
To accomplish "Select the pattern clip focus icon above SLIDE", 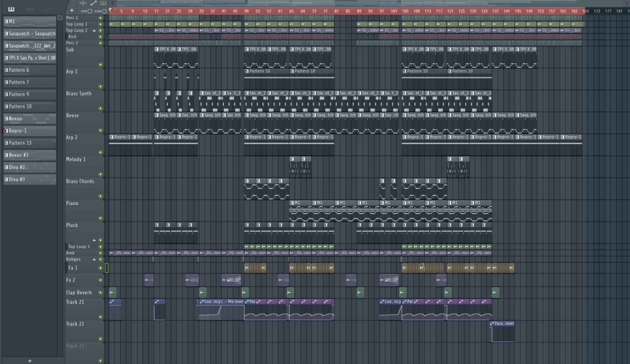I will [x=103, y=3].
